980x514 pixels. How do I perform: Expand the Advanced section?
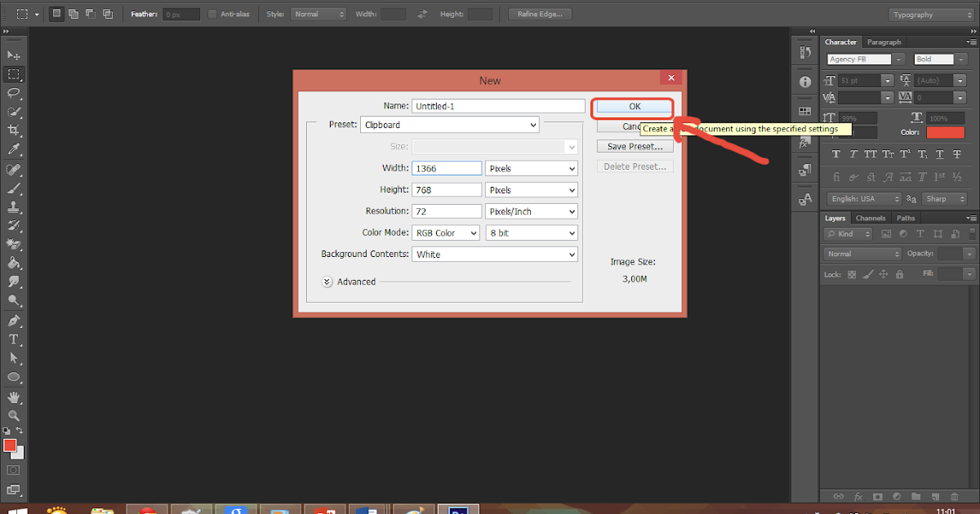[327, 281]
